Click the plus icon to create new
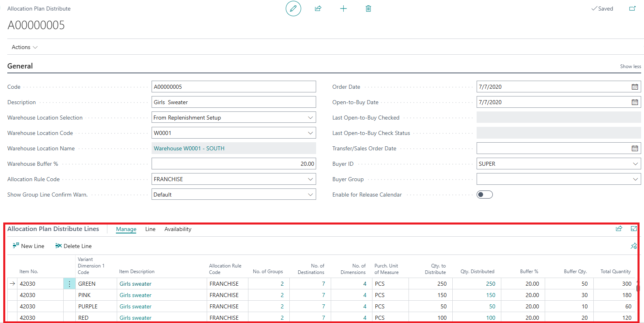Viewport: 644px width, 323px height. (343, 9)
